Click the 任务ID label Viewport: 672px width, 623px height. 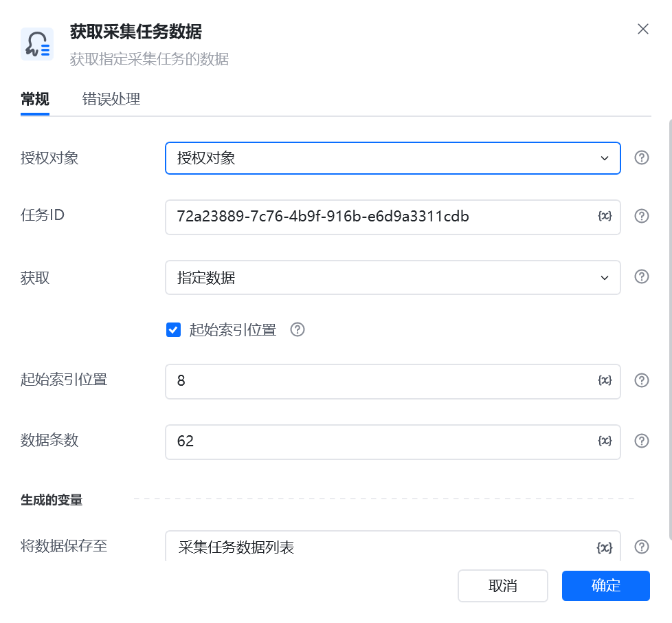[43, 215]
